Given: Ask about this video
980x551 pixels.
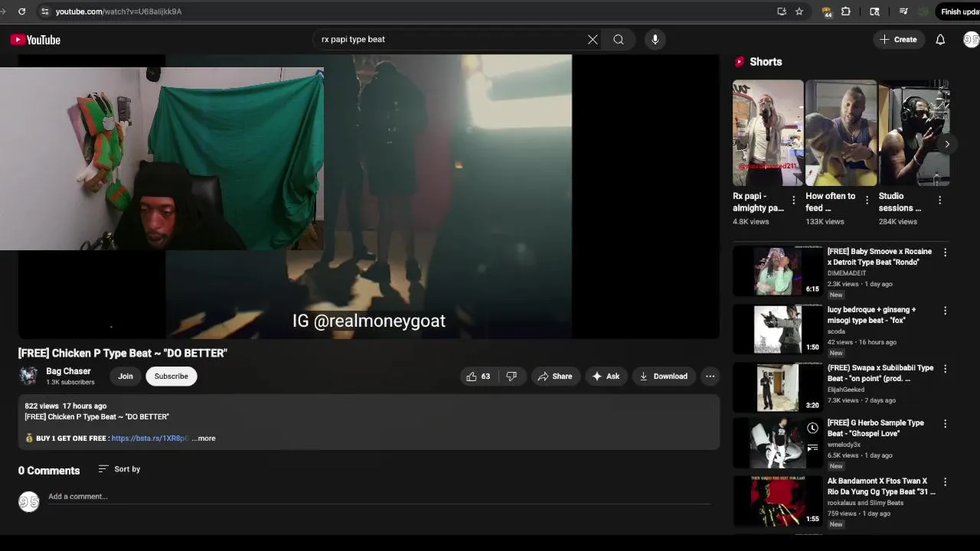Looking at the screenshot, I should (x=606, y=377).
